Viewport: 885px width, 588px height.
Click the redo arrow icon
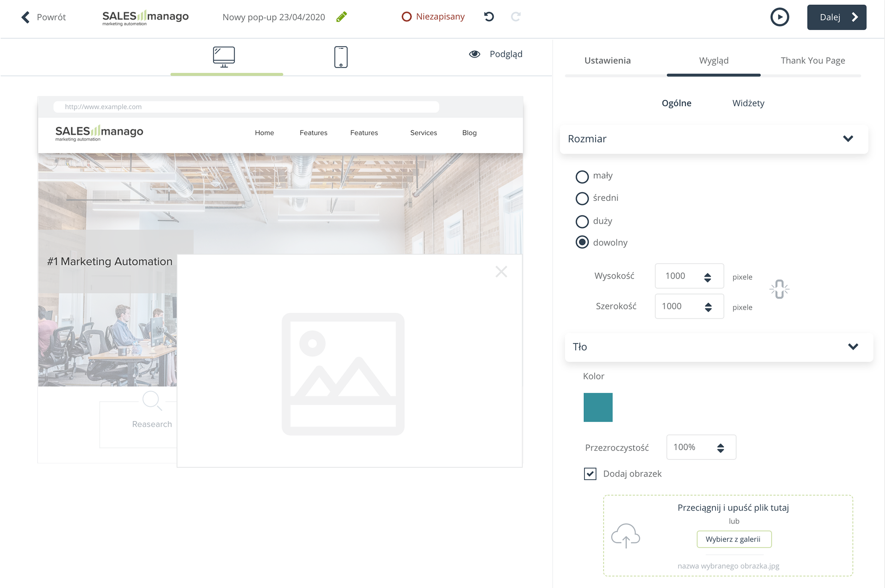[x=516, y=17]
